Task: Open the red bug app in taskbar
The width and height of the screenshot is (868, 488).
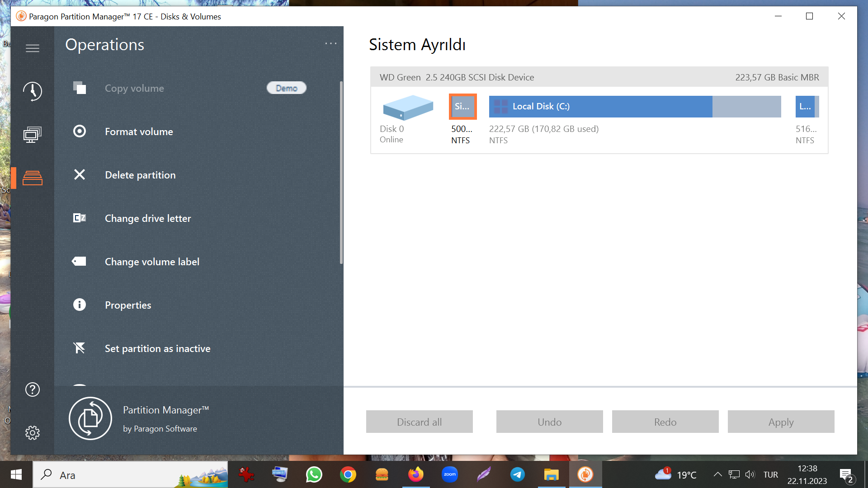Action: [x=246, y=474]
